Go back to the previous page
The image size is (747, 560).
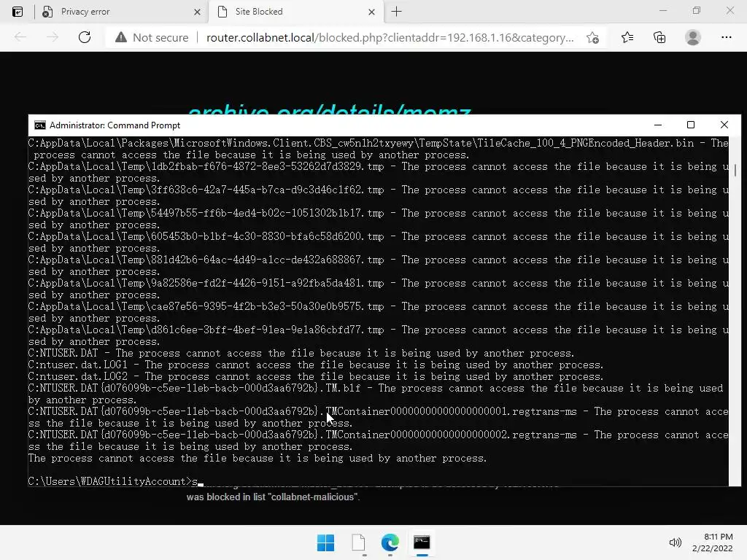[20, 37]
